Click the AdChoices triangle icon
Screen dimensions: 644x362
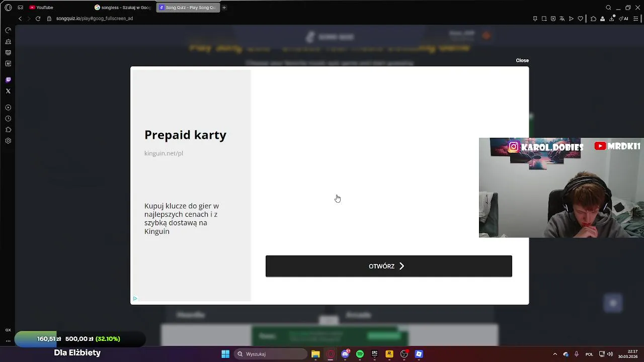(x=135, y=299)
